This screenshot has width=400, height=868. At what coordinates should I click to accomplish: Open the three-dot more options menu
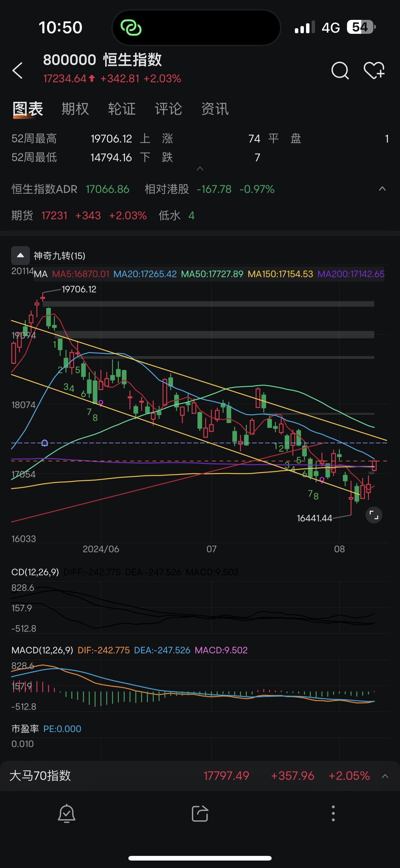[333, 813]
